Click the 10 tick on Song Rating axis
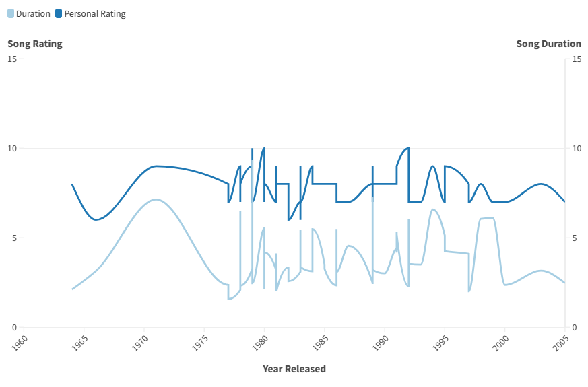Screen dimensions: 588x387 [12, 148]
